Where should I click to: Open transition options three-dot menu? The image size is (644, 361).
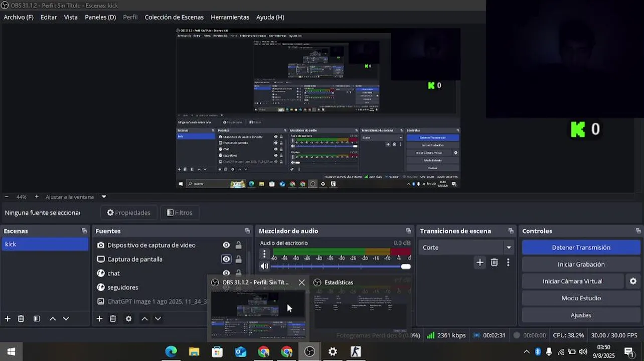(x=508, y=262)
